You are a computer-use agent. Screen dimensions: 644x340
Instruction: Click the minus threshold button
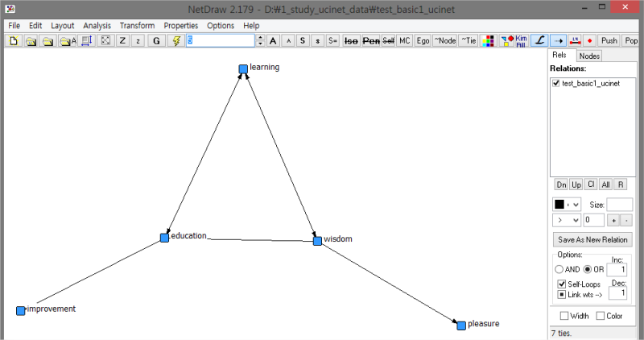626,221
